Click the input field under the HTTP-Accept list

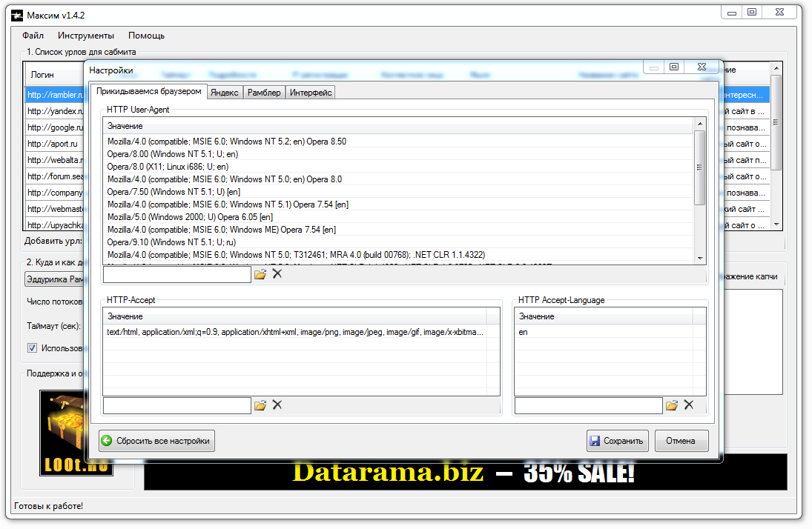[x=176, y=405]
